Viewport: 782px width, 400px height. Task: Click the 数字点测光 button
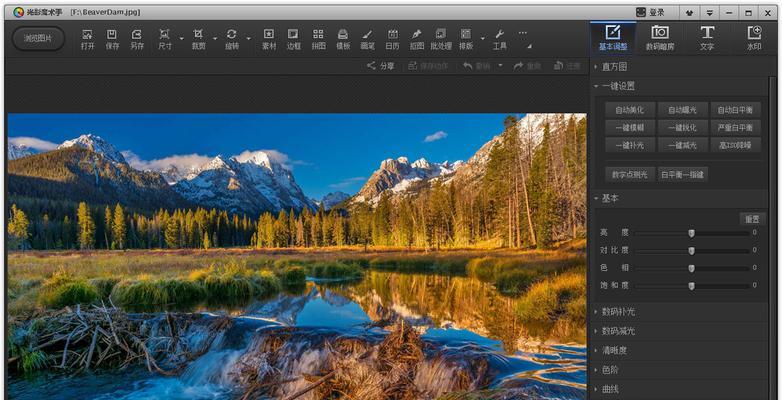click(630, 174)
